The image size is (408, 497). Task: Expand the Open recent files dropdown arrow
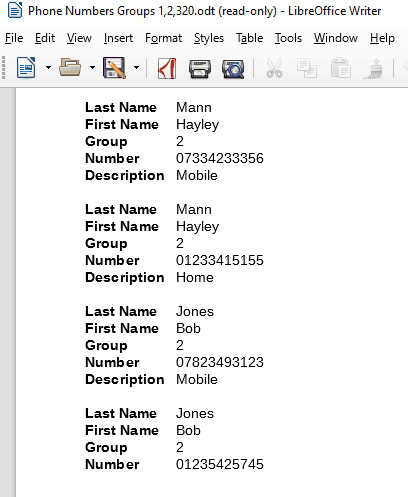(x=92, y=68)
